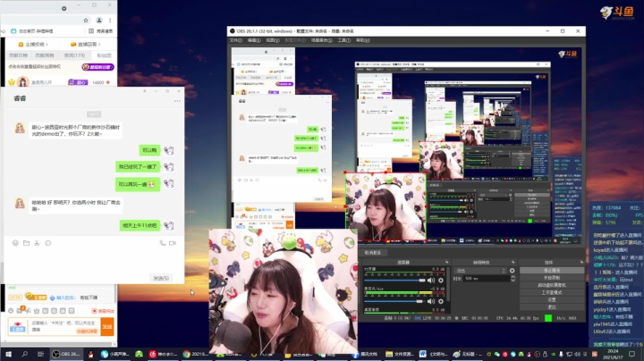Open settings gear of first mixer channel

(441, 281)
